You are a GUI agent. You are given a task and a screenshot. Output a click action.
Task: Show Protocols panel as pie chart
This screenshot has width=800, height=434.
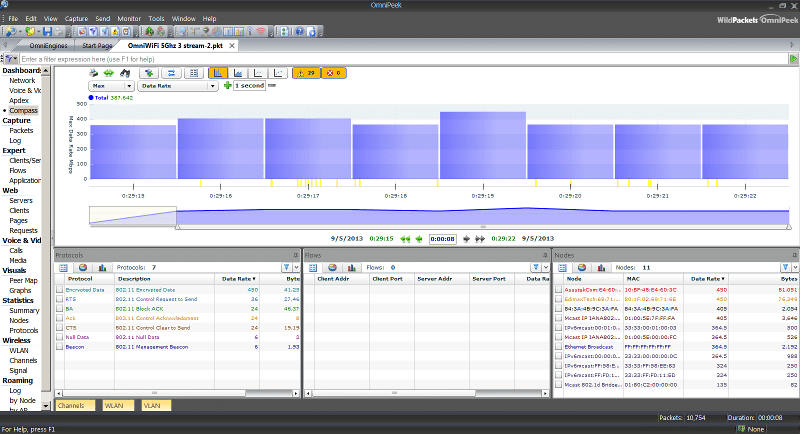point(83,268)
